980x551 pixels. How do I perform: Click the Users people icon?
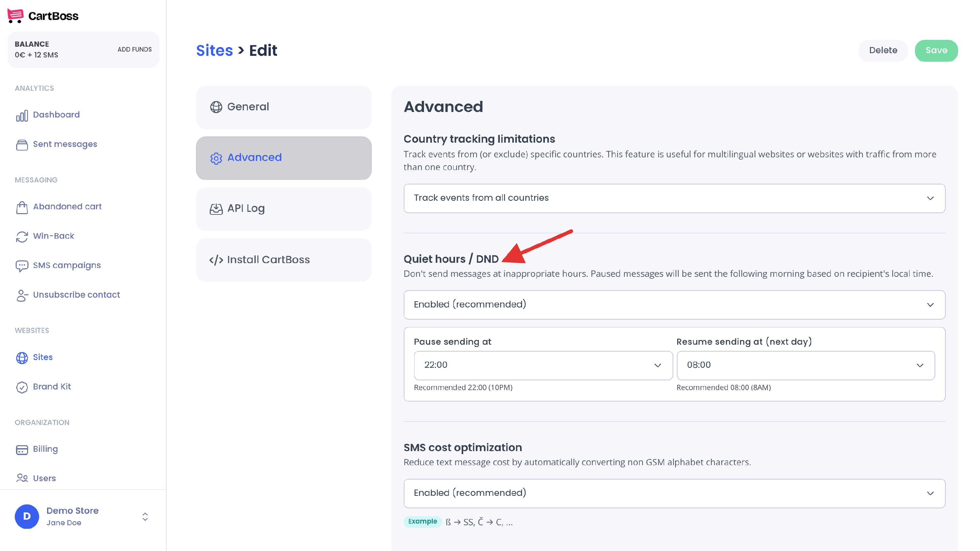click(x=22, y=478)
